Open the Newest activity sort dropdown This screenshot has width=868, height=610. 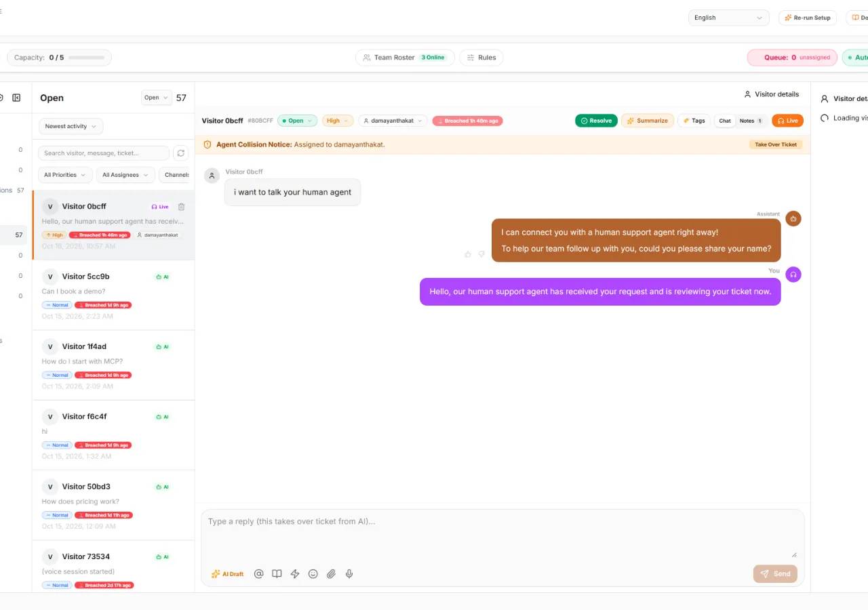pos(71,126)
